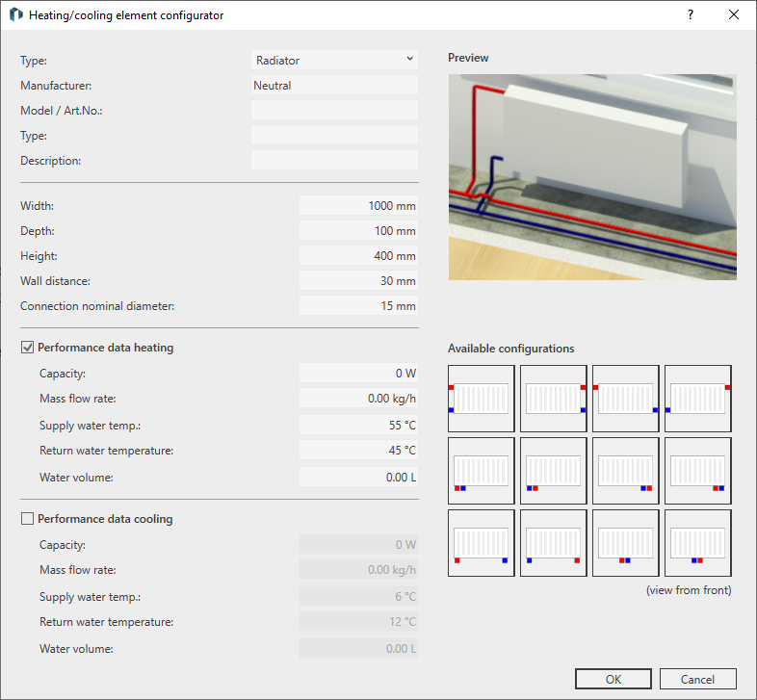Open the Type dropdown showing Radiator

tap(334, 60)
